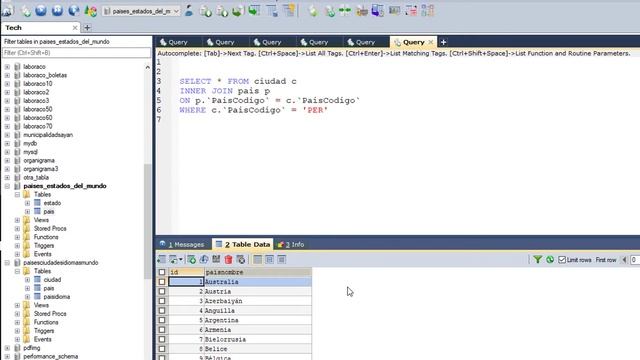Viewport: 640px width, 360px height.
Task: Click the insert new row icon in result toolbar
Action: 191,259
